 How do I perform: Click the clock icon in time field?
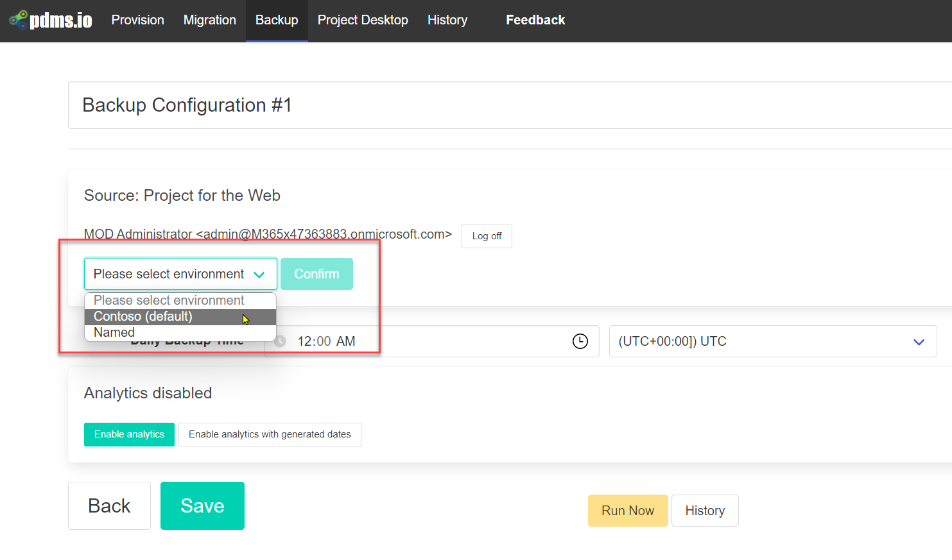(580, 341)
